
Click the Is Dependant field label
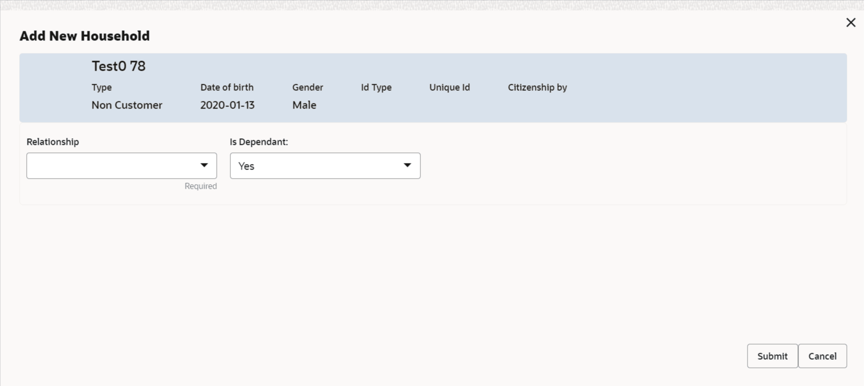tap(259, 142)
